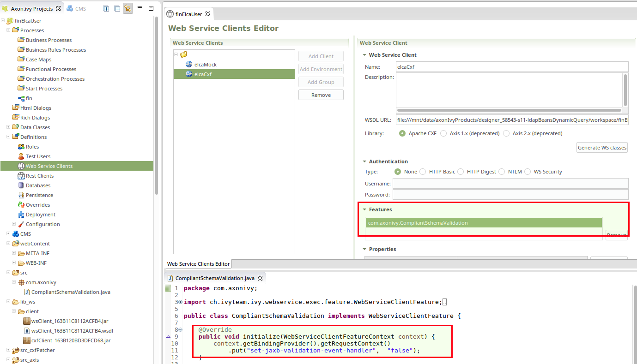Click the elcaCxf globe icon
Viewport: 637px width, 364px height.
189,74
